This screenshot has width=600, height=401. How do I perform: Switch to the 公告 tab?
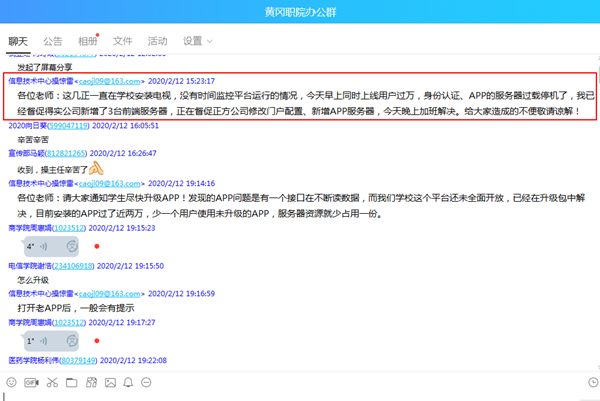(x=52, y=41)
